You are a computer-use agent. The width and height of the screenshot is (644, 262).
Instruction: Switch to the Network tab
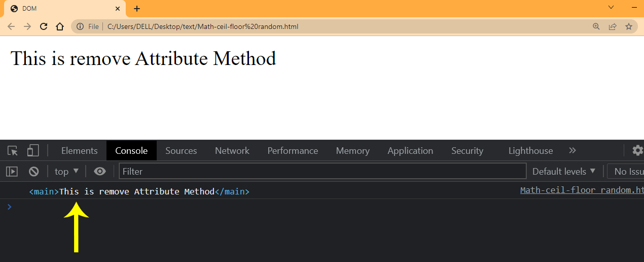click(232, 151)
